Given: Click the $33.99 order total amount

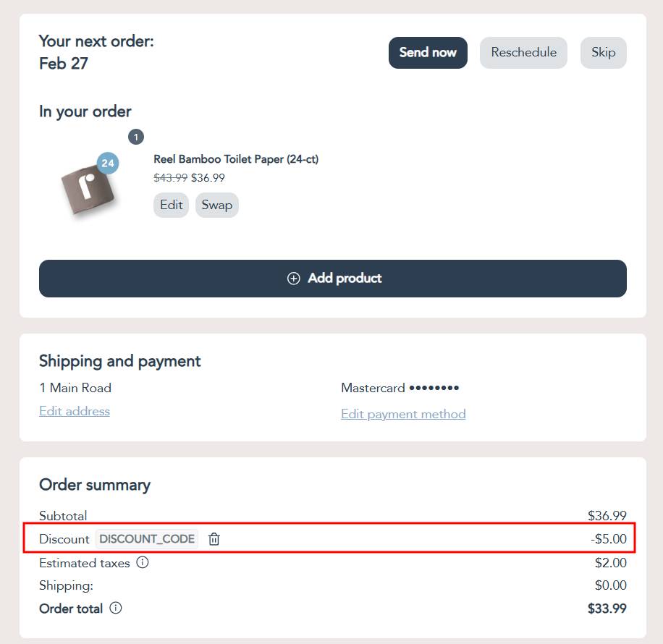Looking at the screenshot, I should tap(607, 609).
